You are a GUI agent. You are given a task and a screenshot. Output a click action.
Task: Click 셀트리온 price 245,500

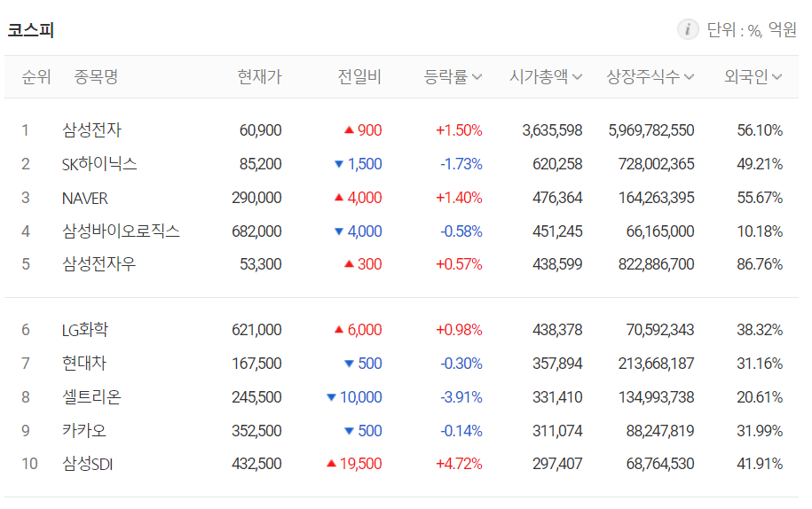click(256, 397)
